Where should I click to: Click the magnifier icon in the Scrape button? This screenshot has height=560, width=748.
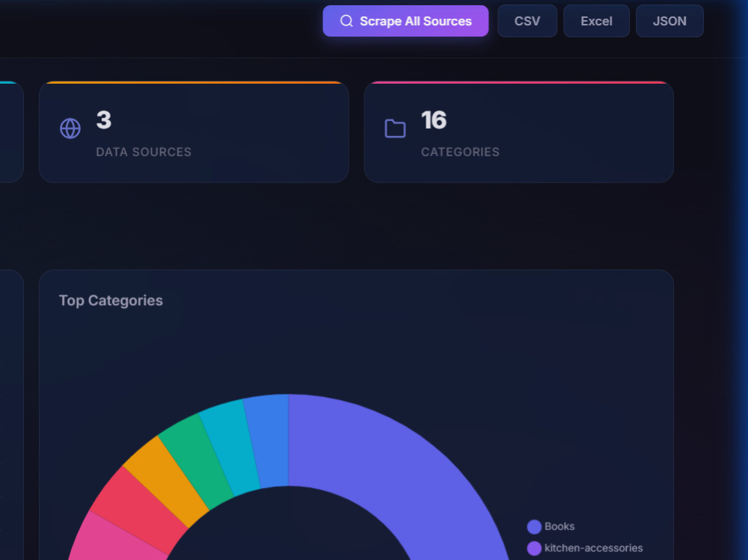point(346,21)
